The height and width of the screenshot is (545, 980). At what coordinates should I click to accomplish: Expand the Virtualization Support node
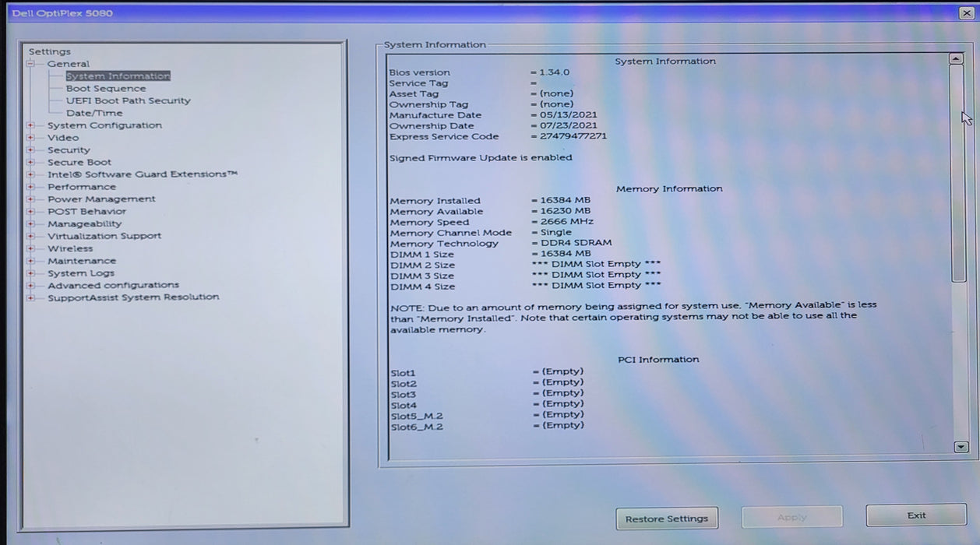(30, 236)
